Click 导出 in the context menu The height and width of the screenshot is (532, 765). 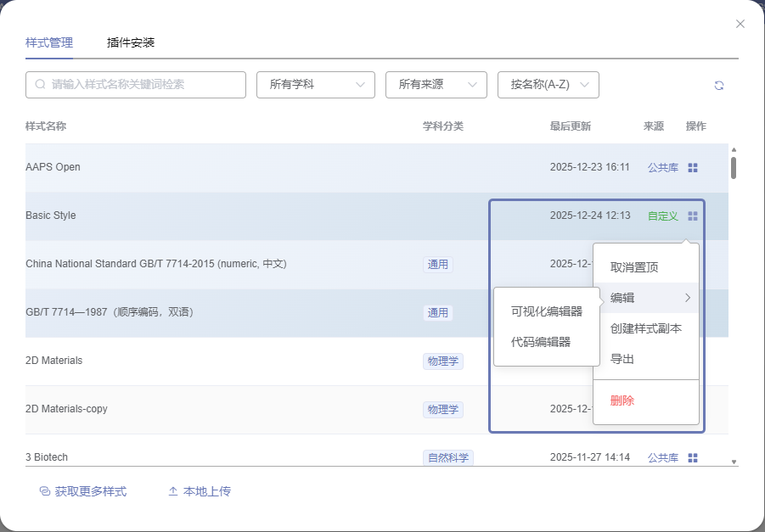point(622,359)
